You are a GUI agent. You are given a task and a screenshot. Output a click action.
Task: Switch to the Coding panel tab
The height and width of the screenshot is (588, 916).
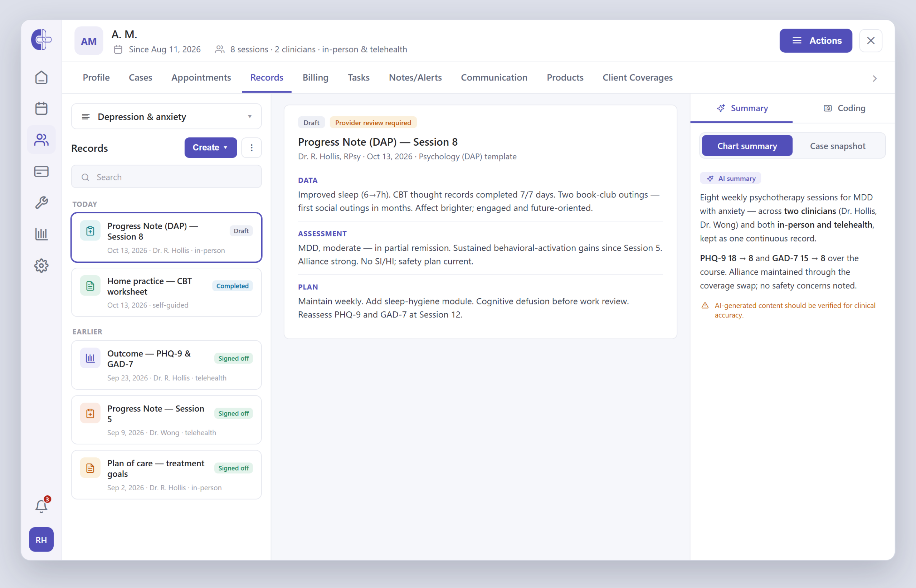(844, 108)
